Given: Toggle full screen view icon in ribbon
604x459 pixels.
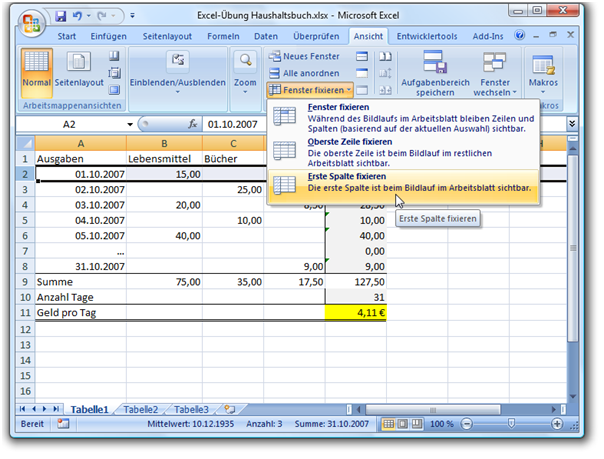Looking at the screenshot, I should click(x=114, y=90).
